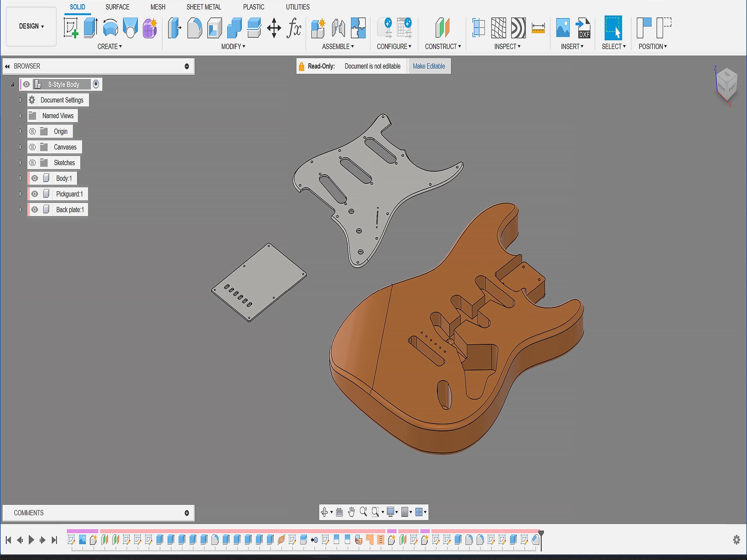Click the Make Editable button
747x560 pixels.
pyautogui.click(x=429, y=66)
